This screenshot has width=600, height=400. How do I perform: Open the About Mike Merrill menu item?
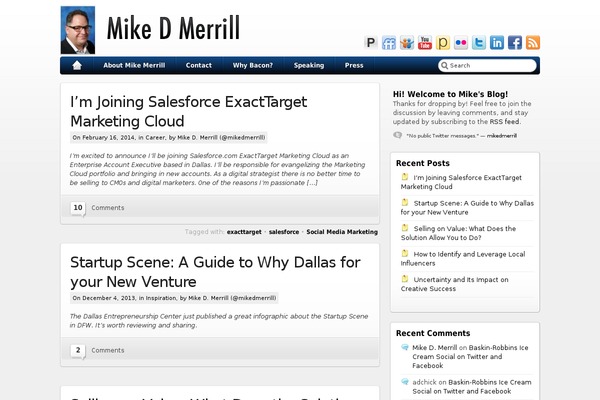pyautogui.click(x=134, y=65)
